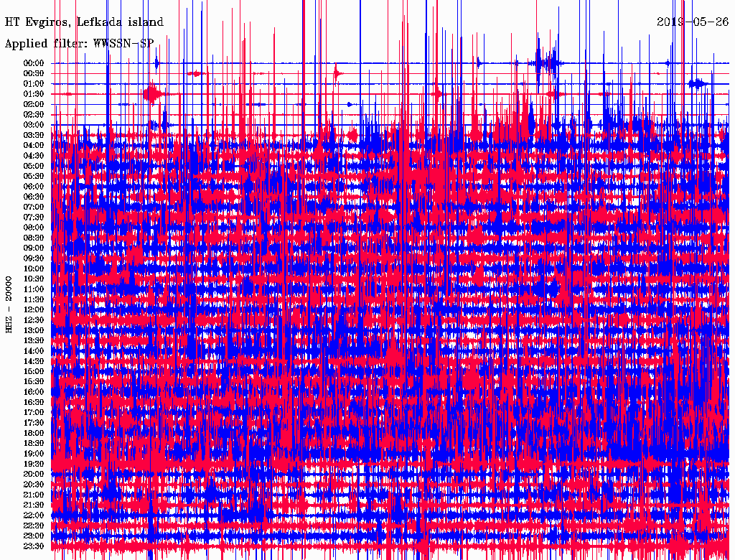This screenshot has height=560, width=735.
Task: Select the 11:00 time label
Action: pyautogui.click(x=34, y=289)
